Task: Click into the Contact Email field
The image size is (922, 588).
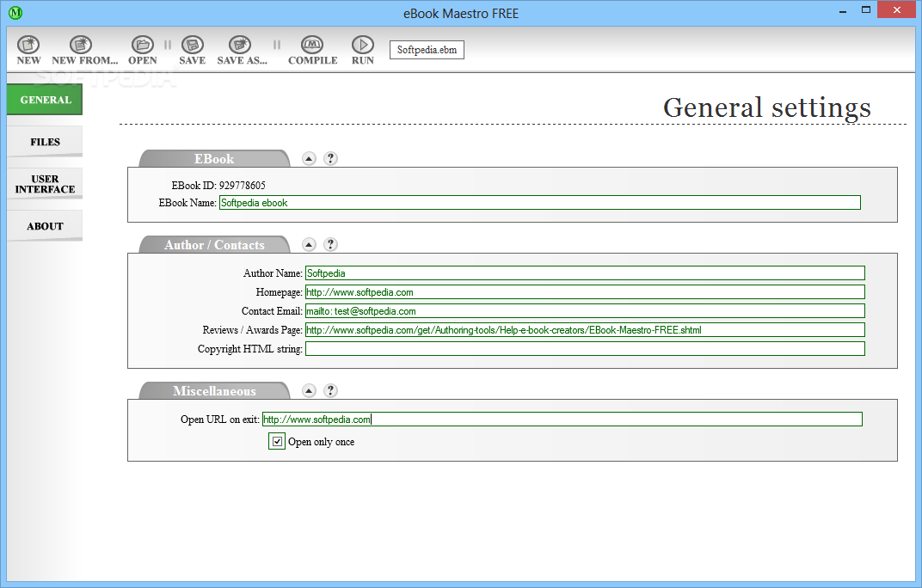Action: (585, 311)
